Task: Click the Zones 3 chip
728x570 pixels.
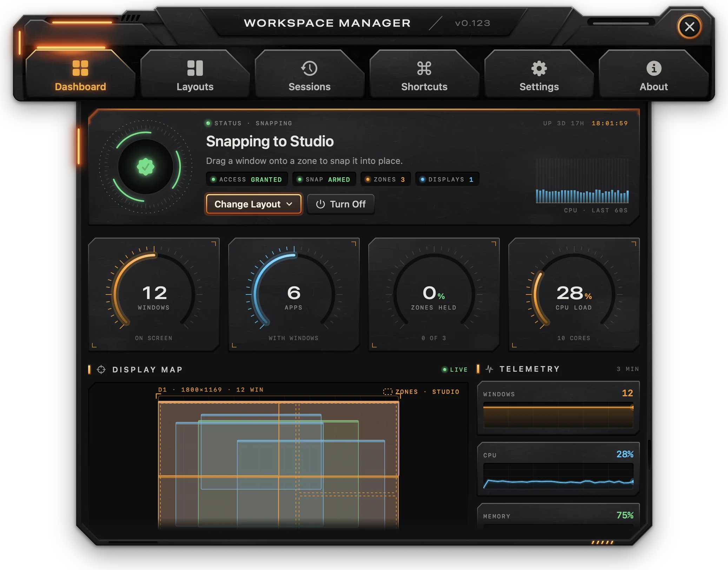Action: pos(385,179)
